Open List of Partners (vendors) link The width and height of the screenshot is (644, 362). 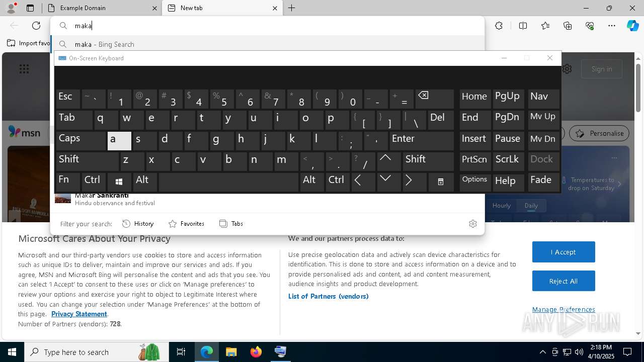pos(329,297)
